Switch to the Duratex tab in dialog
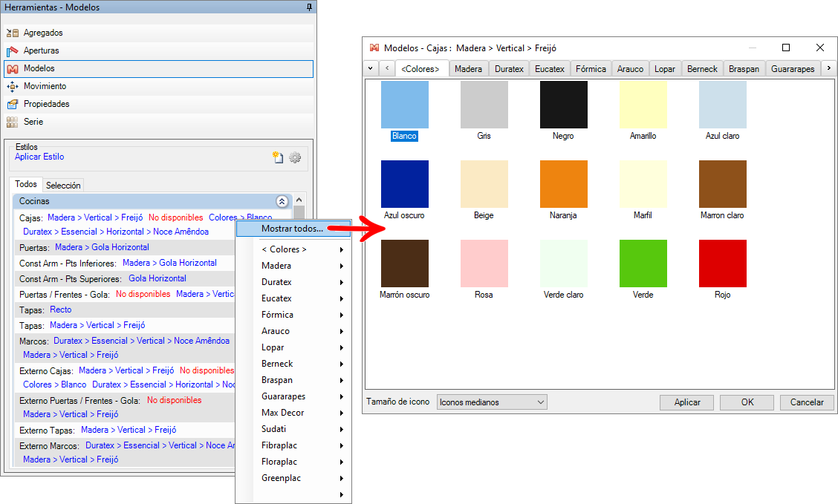This screenshot has width=838, height=504. click(510, 69)
